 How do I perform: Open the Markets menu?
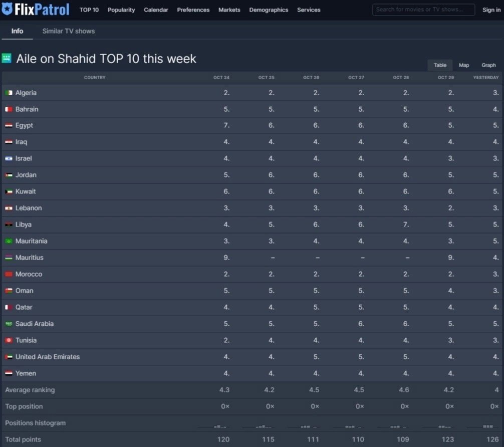[229, 10]
